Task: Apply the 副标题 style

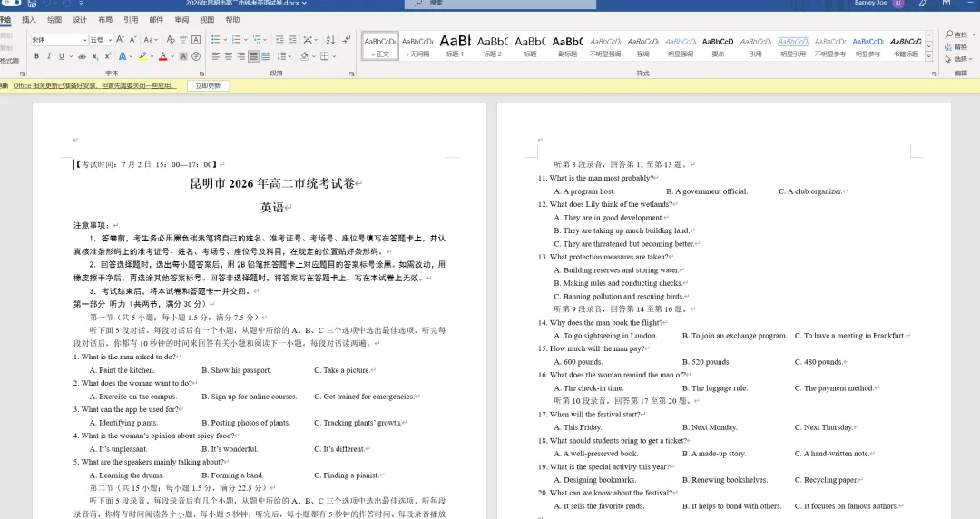Action: pos(567,45)
